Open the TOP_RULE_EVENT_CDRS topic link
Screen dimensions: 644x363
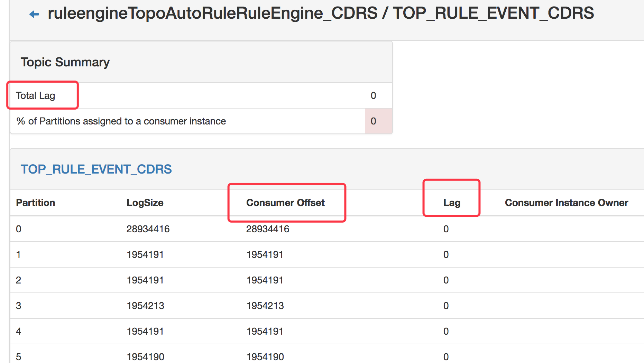[96, 169]
